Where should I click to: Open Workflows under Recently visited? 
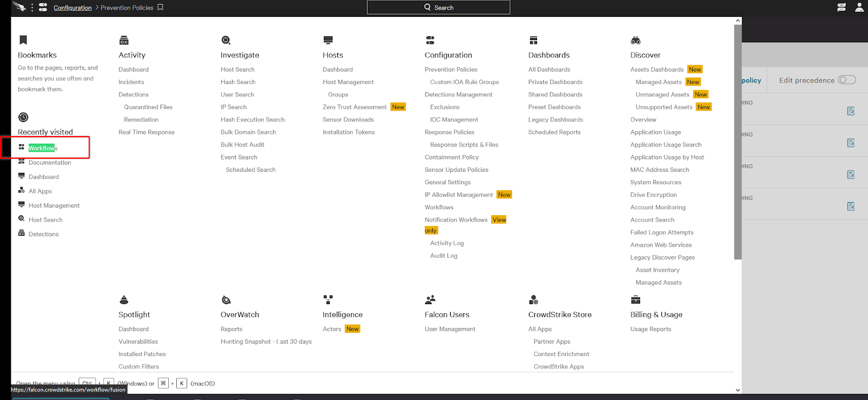click(43, 148)
